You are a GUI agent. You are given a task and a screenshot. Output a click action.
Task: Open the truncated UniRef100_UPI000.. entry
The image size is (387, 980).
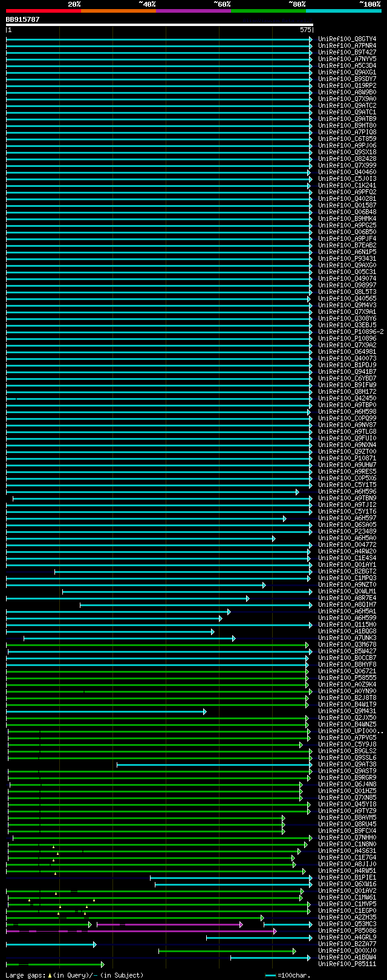click(351, 731)
